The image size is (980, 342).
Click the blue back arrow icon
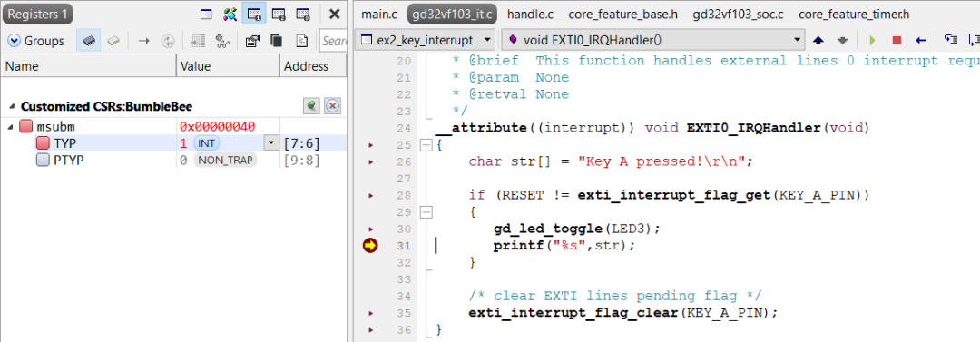click(x=921, y=41)
